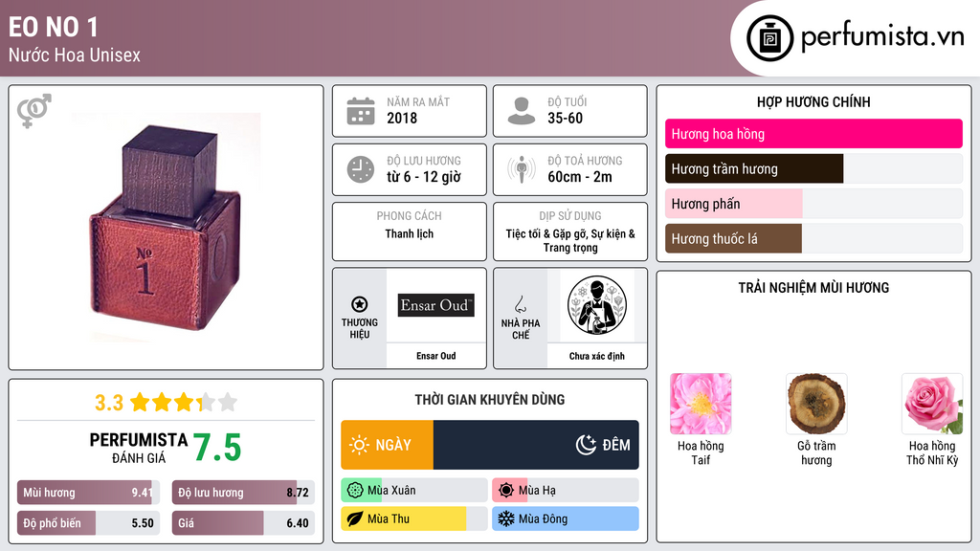Click the leaf icon for Mùa Thu
Image resolution: width=980 pixels, height=551 pixels.
coord(354,518)
